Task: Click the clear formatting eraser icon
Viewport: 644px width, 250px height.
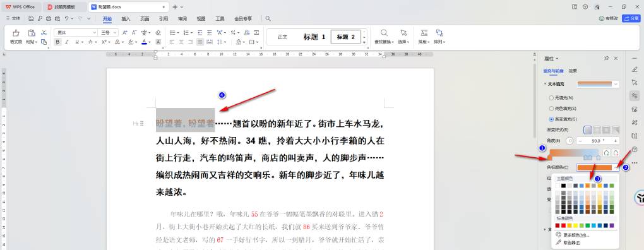Action: tap(158, 32)
